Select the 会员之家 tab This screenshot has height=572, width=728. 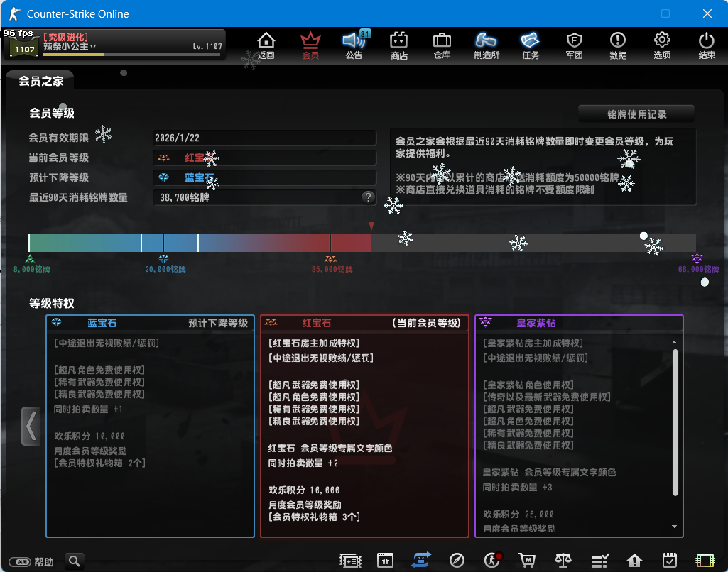(x=41, y=81)
